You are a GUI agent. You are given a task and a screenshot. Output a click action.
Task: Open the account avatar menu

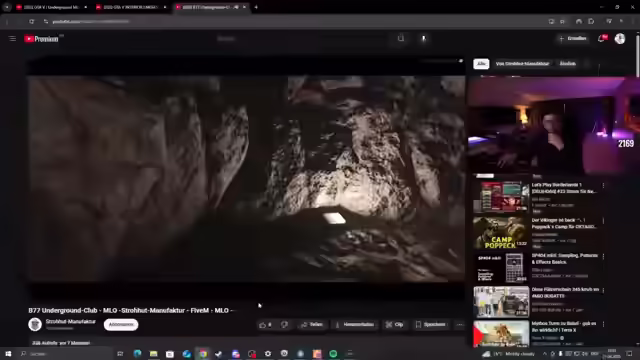pyautogui.click(x=620, y=38)
